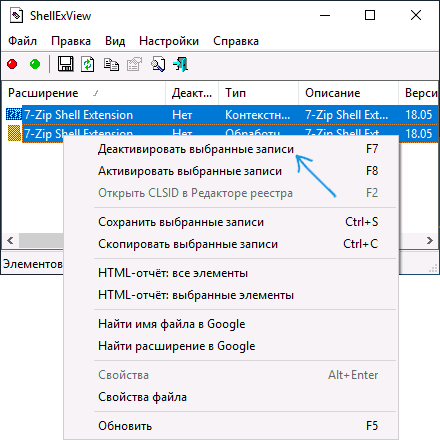Open the Настройки menu

click(169, 41)
